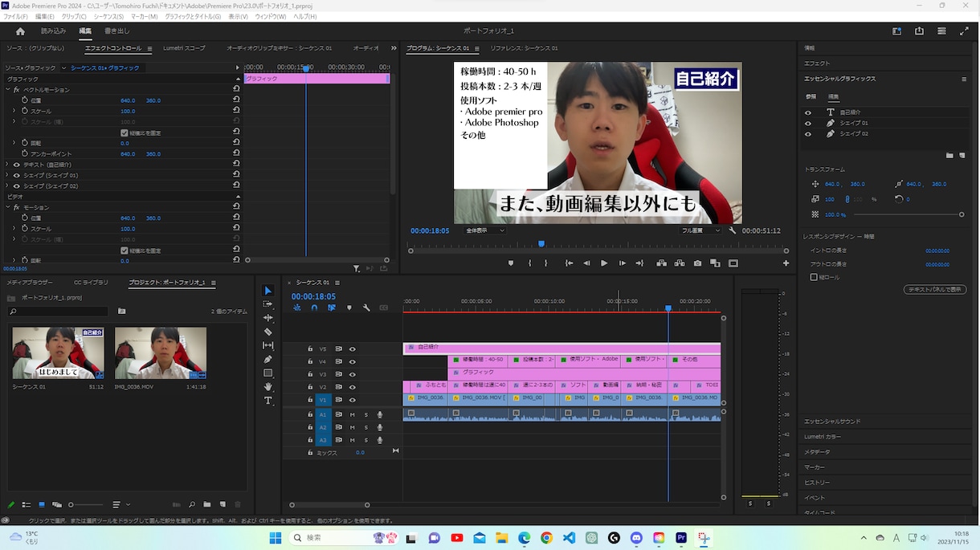Image resolution: width=980 pixels, height=550 pixels.
Task: Expand シェイプ (シェイプ 01) in Effect Controls
Action: 7,175
